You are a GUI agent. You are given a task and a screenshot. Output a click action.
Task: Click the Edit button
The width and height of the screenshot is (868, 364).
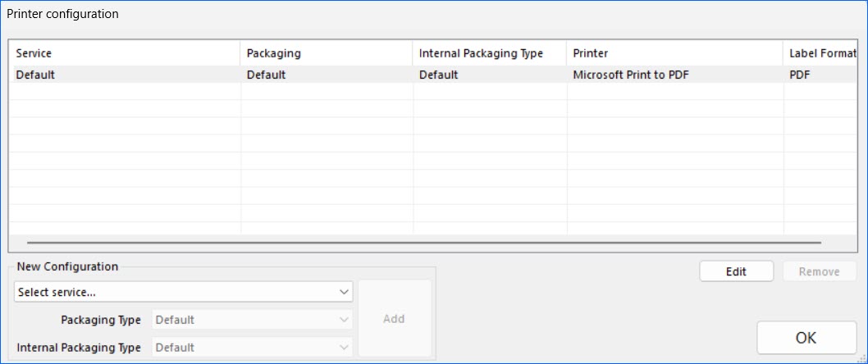[x=736, y=272]
